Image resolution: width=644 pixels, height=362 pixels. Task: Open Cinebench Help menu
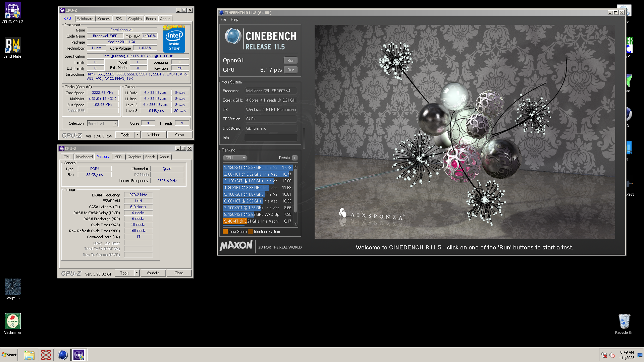pos(234,19)
